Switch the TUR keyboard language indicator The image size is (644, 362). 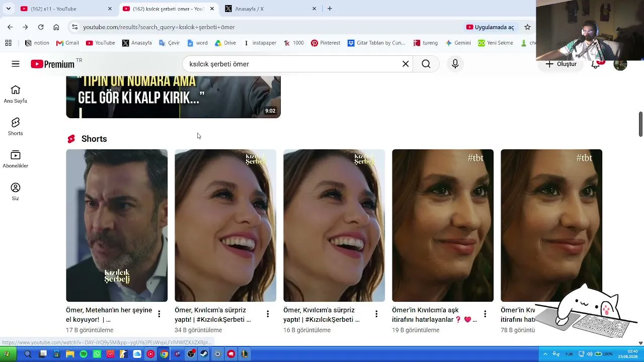[569, 354]
